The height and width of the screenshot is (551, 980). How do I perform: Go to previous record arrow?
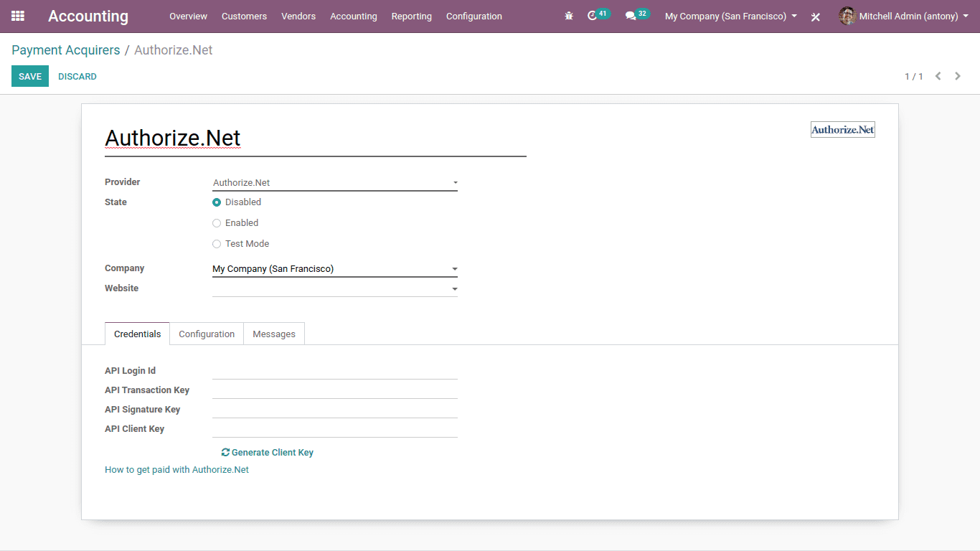pos(938,76)
